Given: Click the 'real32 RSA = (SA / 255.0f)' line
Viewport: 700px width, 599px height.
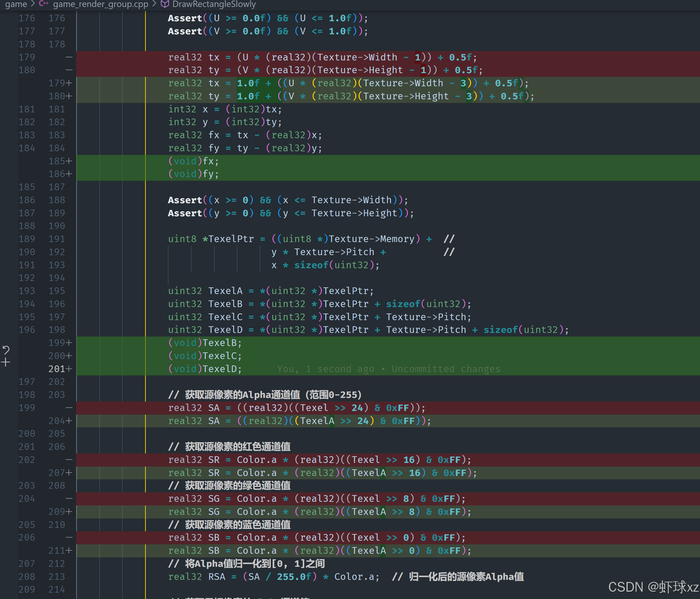Looking at the screenshot, I should 274,577.
